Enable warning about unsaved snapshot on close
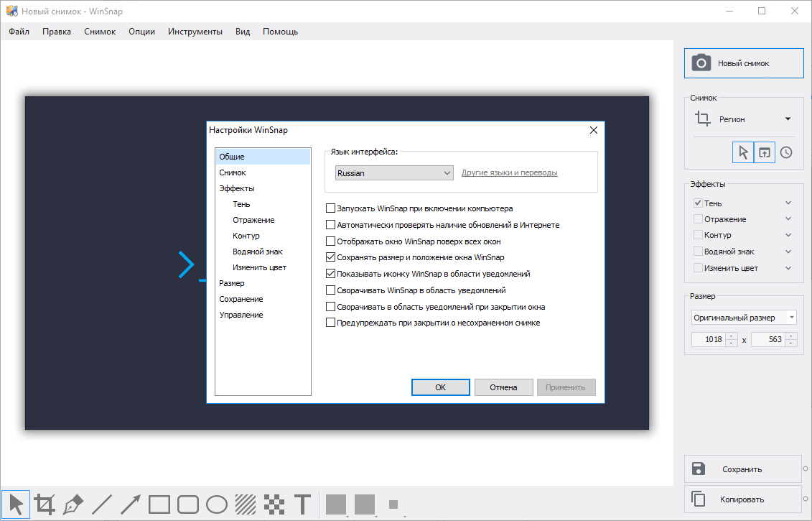Image resolution: width=812 pixels, height=521 pixels. click(330, 323)
